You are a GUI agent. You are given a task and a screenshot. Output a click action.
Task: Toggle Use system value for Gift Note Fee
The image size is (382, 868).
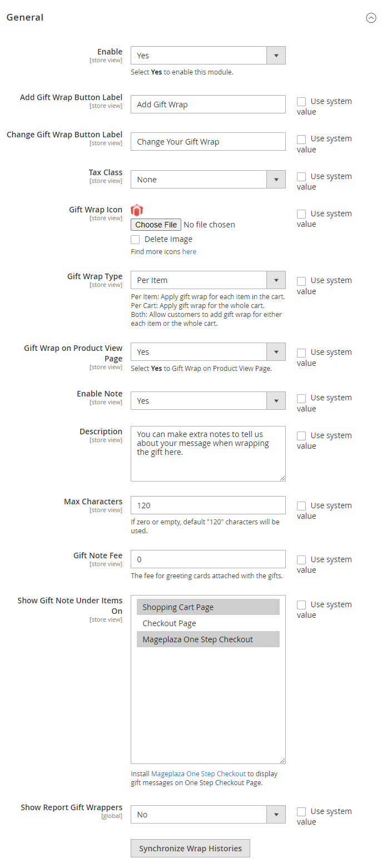301,560
